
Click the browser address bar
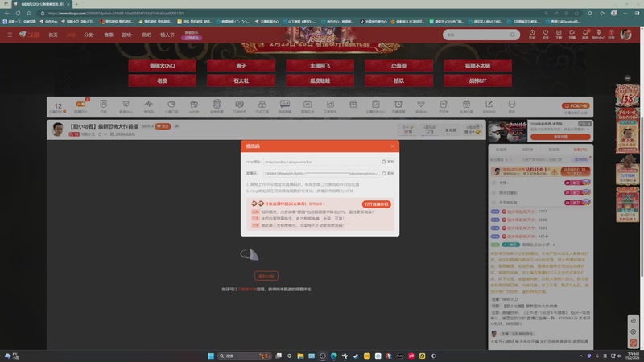(295, 13)
